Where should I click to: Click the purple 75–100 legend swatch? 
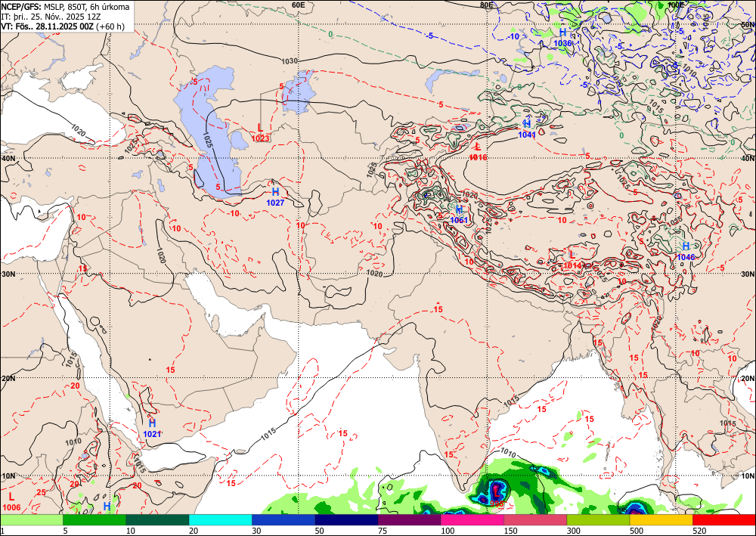pos(409,520)
